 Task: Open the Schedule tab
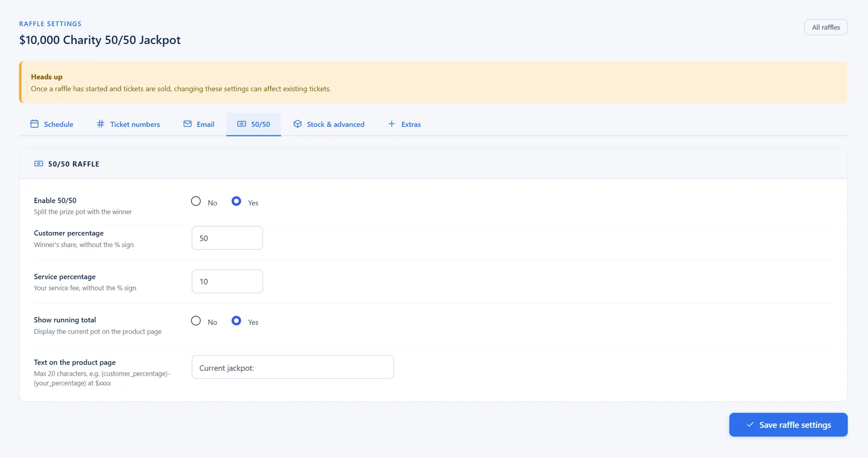[x=52, y=124]
